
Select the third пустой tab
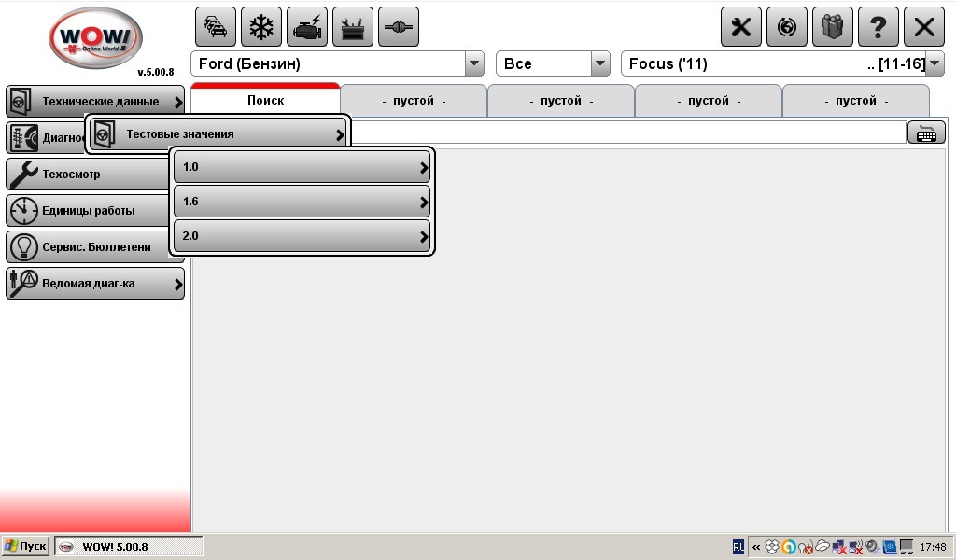tap(710, 101)
